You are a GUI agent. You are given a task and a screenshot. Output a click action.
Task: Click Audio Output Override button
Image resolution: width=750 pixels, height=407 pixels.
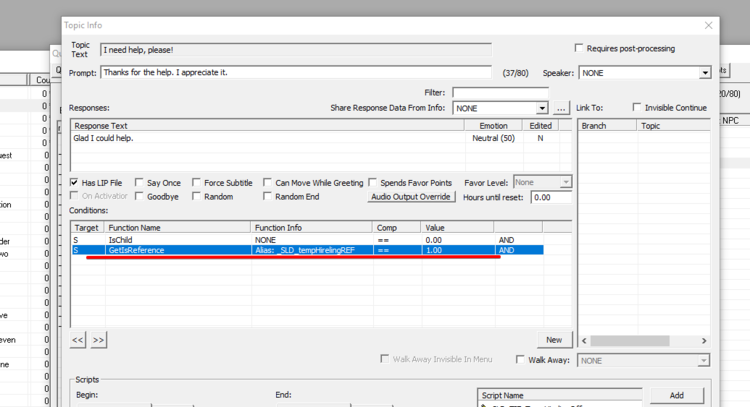point(411,197)
